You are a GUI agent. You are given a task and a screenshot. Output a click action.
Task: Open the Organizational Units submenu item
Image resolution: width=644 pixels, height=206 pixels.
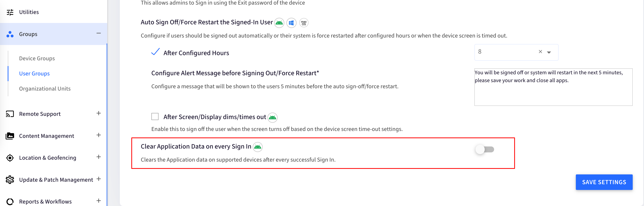[45, 89]
